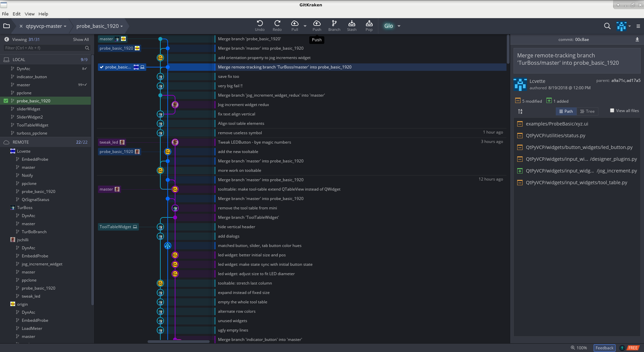
Task: Open the Edit menu
Action: coord(17,14)
